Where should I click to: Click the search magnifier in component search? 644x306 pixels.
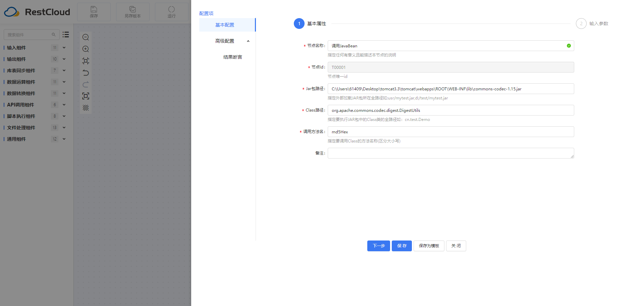[x=54, y=35]
